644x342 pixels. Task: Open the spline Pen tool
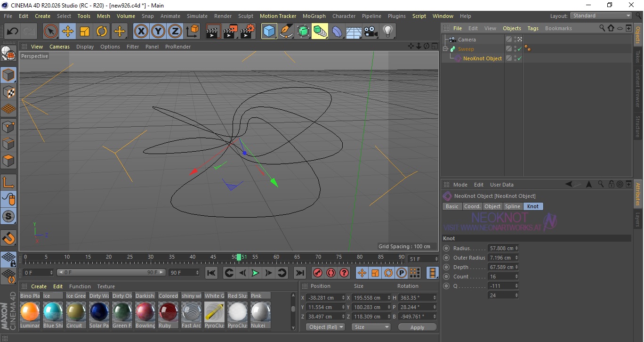[x=286, y=32]
